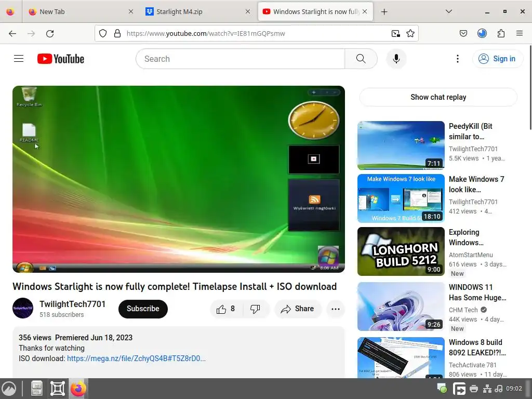
Task: Click the printer tray icon
Action: pyautogui.click(x=474, y=389)
